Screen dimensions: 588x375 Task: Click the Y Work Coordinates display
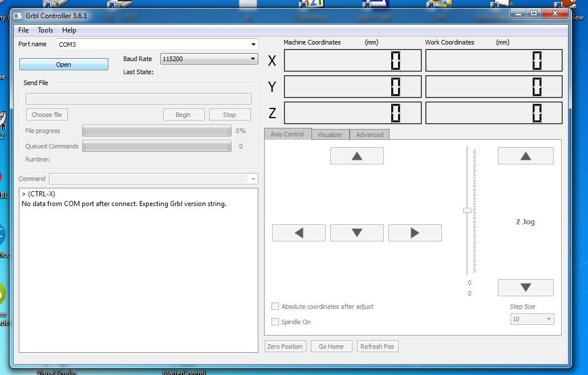[494, 87]
